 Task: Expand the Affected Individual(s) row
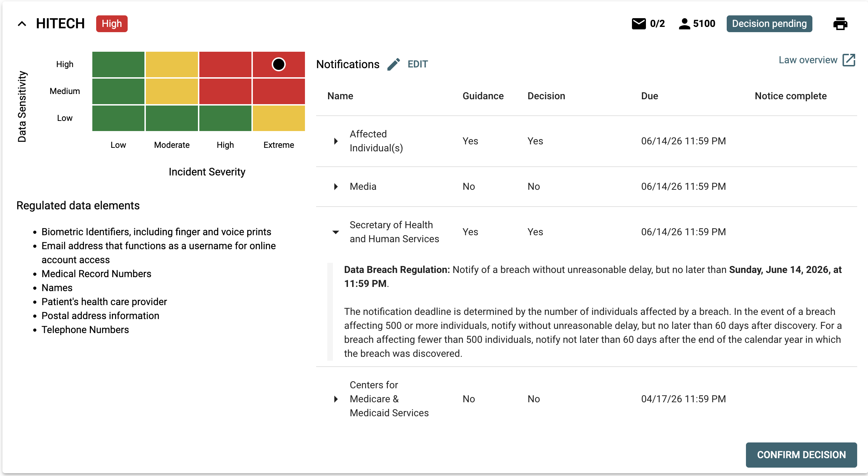coord(336,141)
